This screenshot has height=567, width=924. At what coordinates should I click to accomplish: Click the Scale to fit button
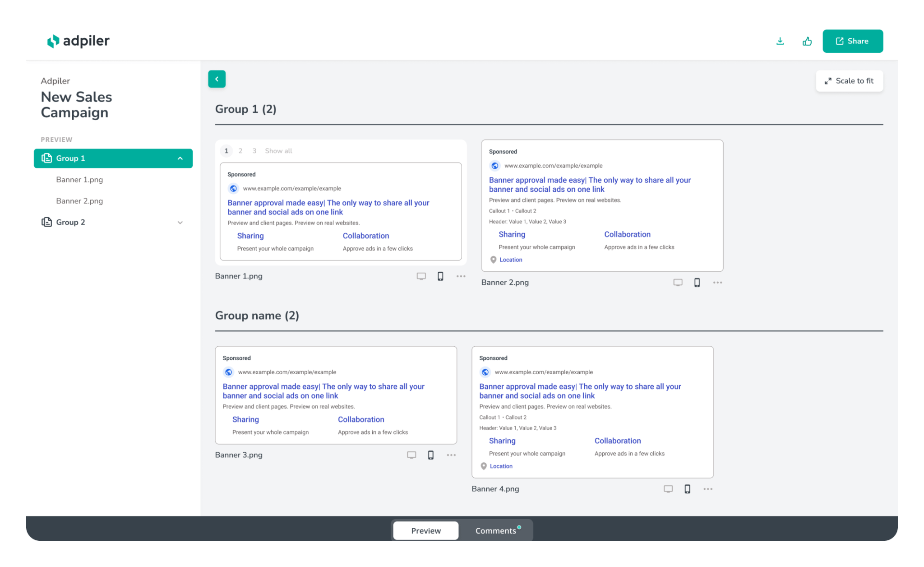849,81
